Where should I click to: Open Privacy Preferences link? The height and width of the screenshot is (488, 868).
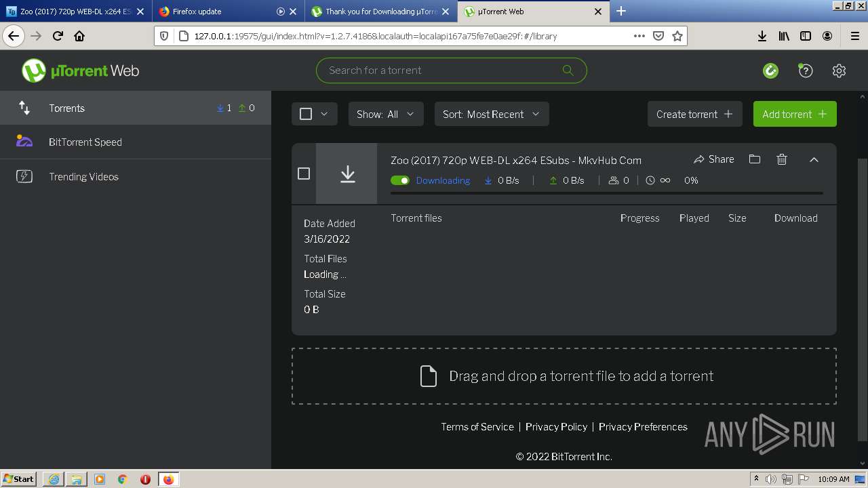[x=643, y=426]
